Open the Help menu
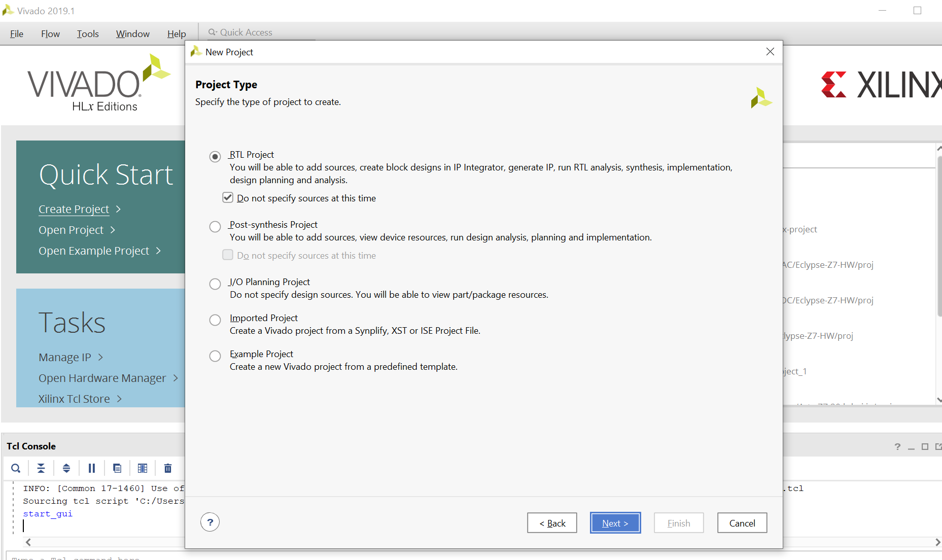 177,34
